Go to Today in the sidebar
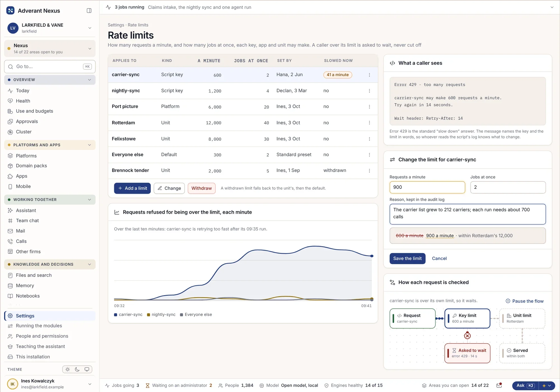Viewport: 560px width, 392px height. [50, 91]
